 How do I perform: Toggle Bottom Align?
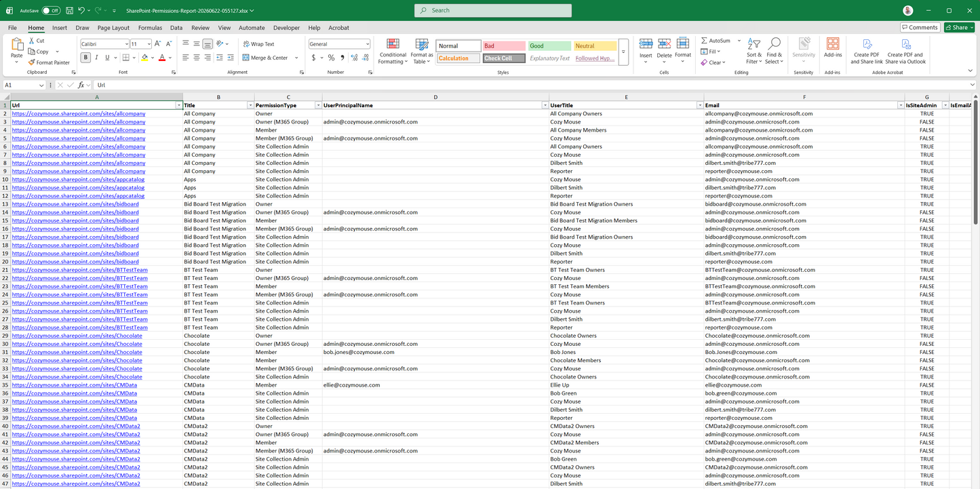coord(208,43)
